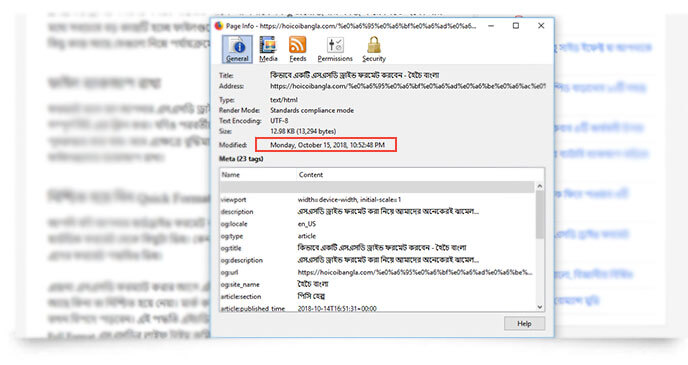Select the og:type meta row
Screen dimensions: 688x365
tap(377, 236)
